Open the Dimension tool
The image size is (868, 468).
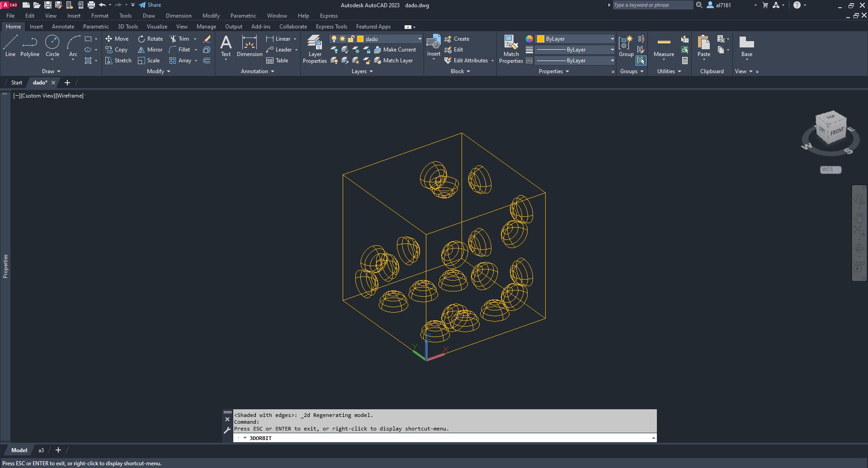pyautogui.click(x=250, y=46)
